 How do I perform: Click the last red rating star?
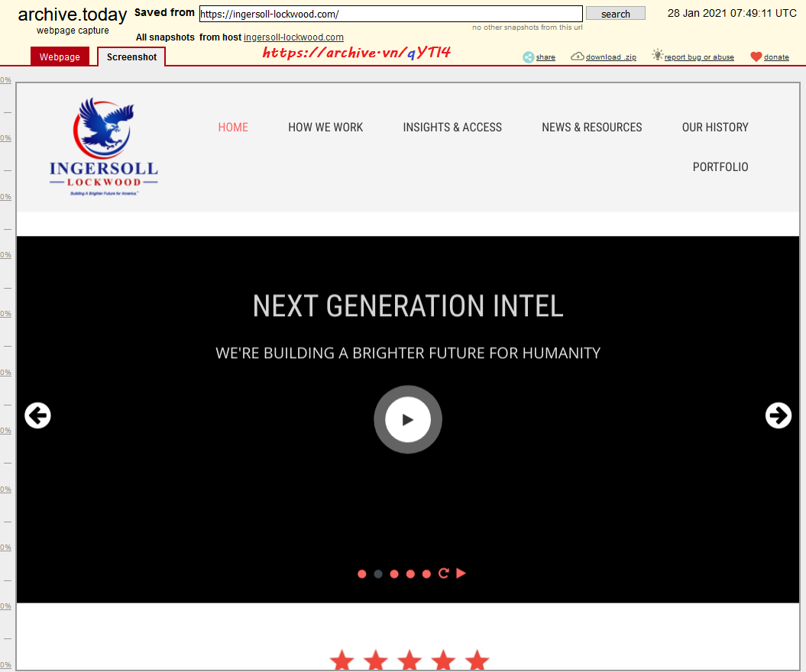tap(477, 661)
